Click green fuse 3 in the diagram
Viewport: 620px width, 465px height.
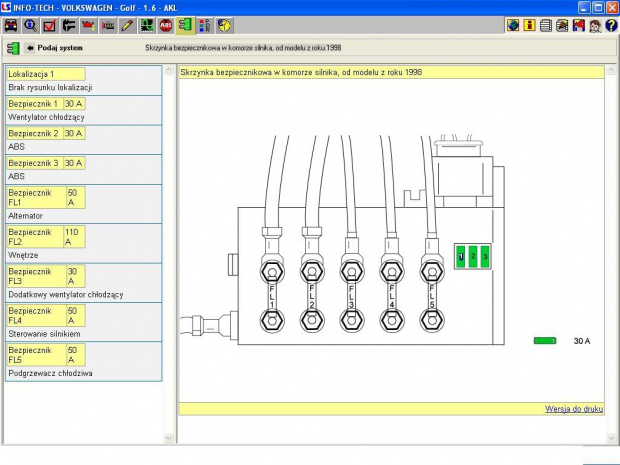(485, 257)
